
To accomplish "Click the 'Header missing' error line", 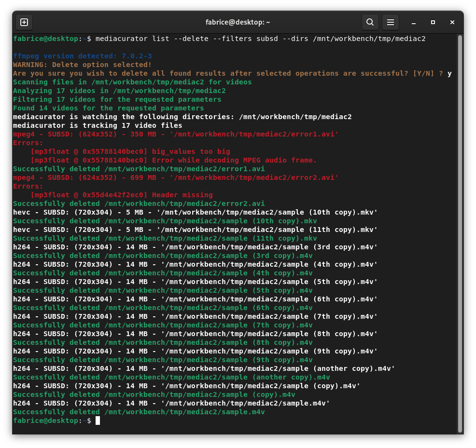I will point(122,195).
